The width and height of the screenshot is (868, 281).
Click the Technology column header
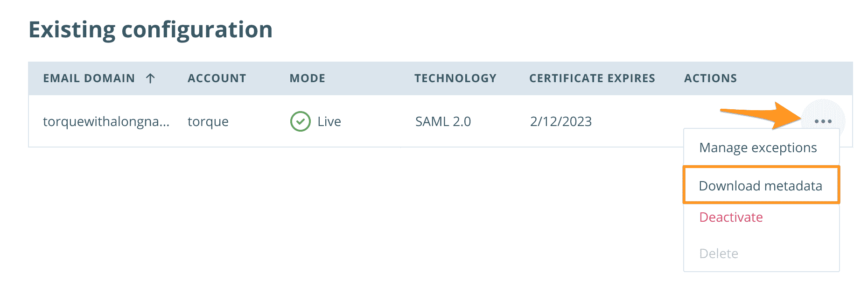click(x=455, y=78)
